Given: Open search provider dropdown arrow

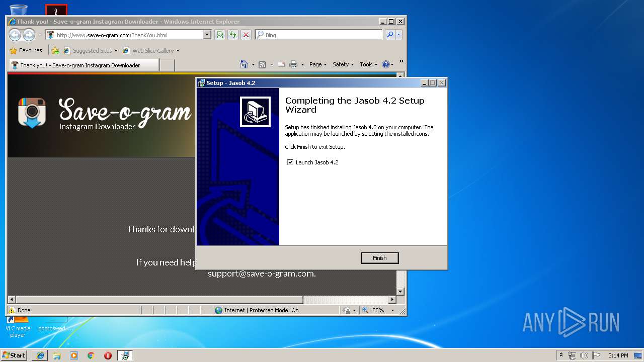Looking at the screenshot, I should (x=399, y=35).
